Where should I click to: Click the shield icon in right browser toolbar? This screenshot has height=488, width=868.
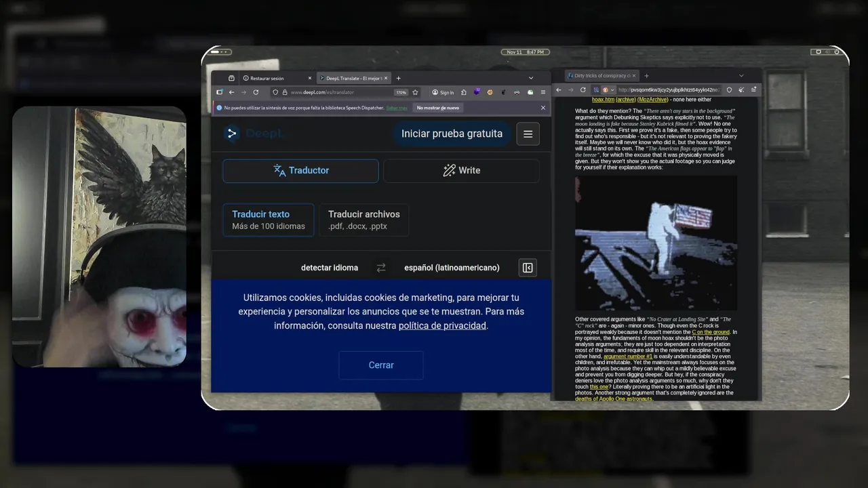(x=729, y=89)
